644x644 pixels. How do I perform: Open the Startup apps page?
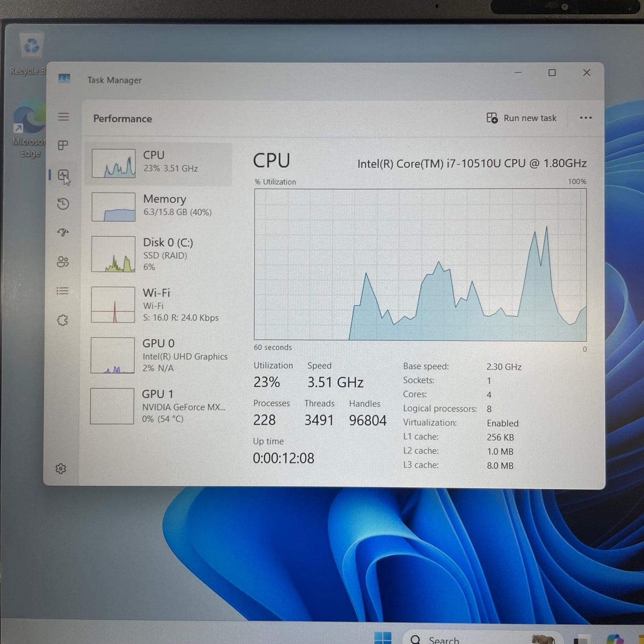coord(63,232)
